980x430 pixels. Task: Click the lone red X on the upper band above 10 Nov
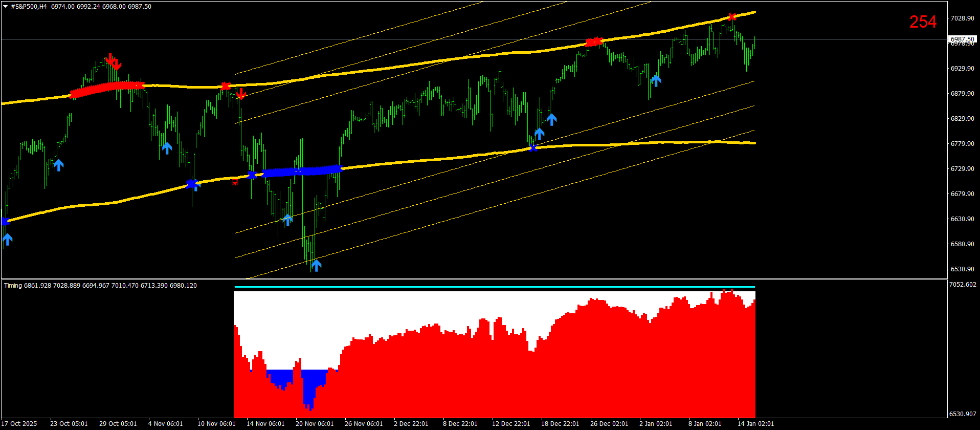(225, 86)
